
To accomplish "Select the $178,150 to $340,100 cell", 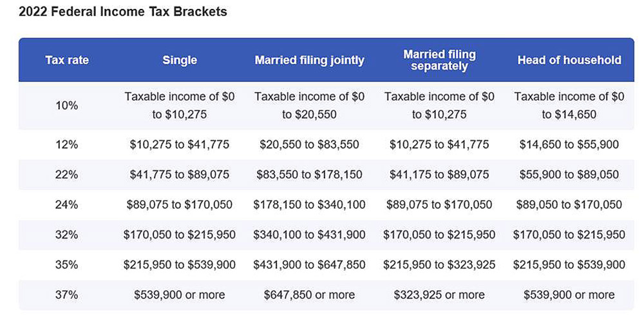I will tap(310, 205).
